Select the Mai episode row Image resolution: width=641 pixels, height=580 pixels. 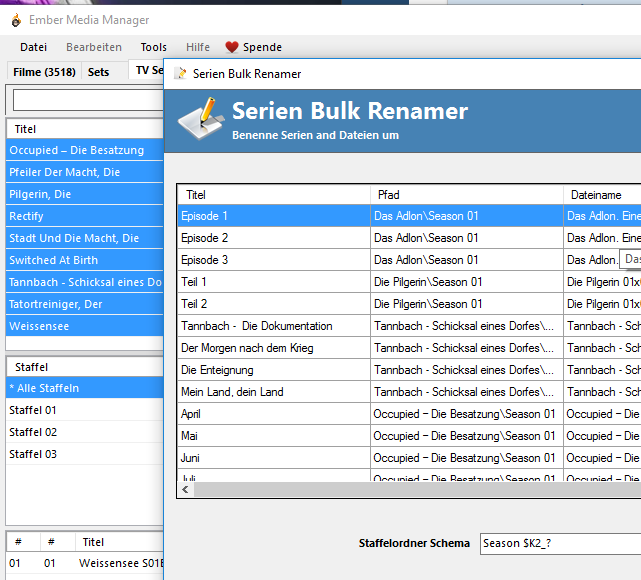click(x=409, y=437)
